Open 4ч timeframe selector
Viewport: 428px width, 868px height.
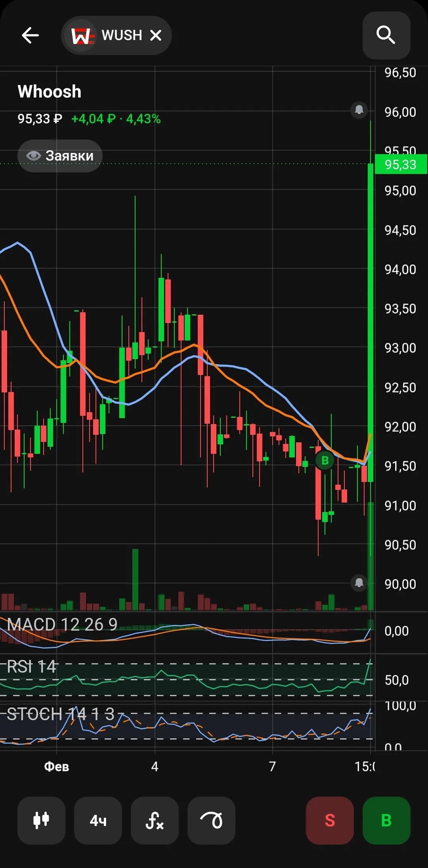(x=98, y=820)
